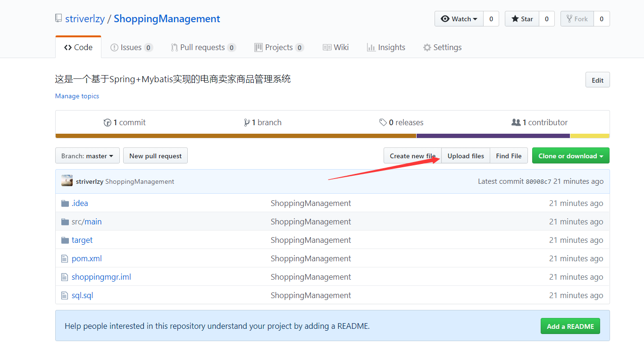This screenshot has width=644, height=360.
Task: Click the shoppingmgr.iml file icon
Action: click(65, 277)
